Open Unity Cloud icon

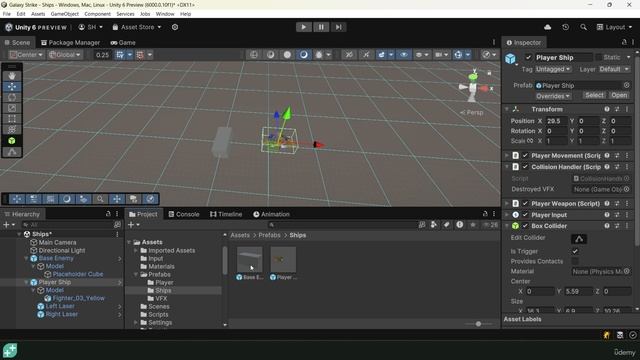[x=547, y=27]
